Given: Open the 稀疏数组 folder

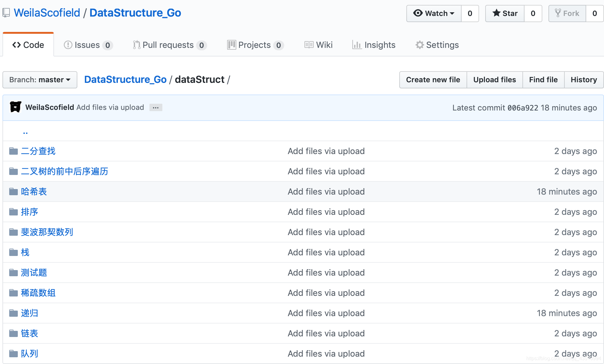Looking at the screenshot, I should click(x=38, y=293).
